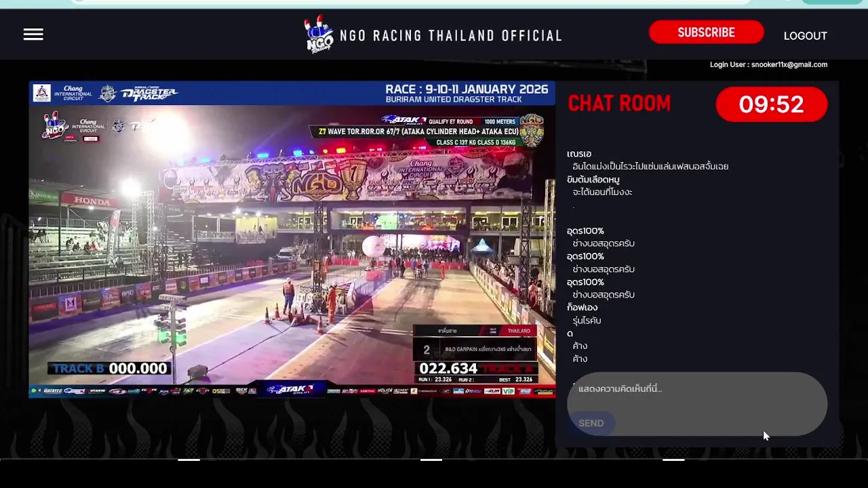Viewport: 868px width, 488px height.
Task: Hit the red SUBSCRIBE button
Action: click(706, 33)
